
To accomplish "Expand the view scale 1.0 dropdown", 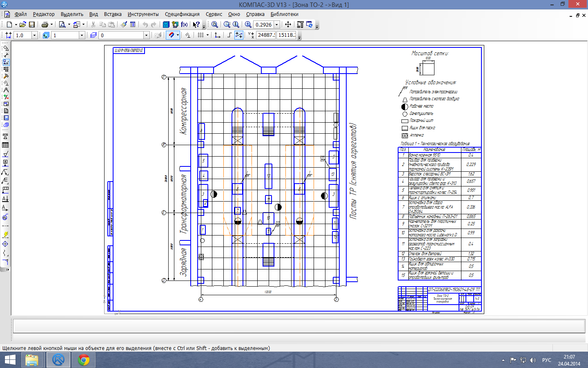I will point(34,35).
